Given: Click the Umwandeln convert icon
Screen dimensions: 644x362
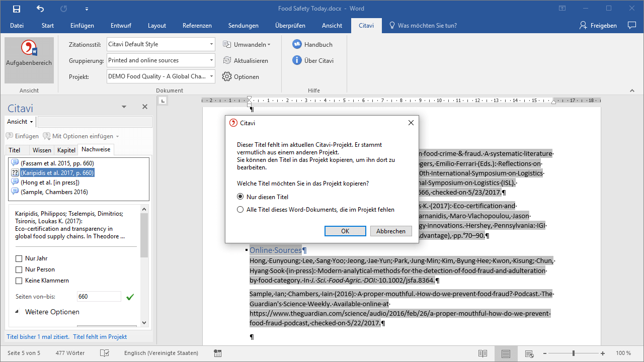Looking at the screenshot, I should 227,44.
